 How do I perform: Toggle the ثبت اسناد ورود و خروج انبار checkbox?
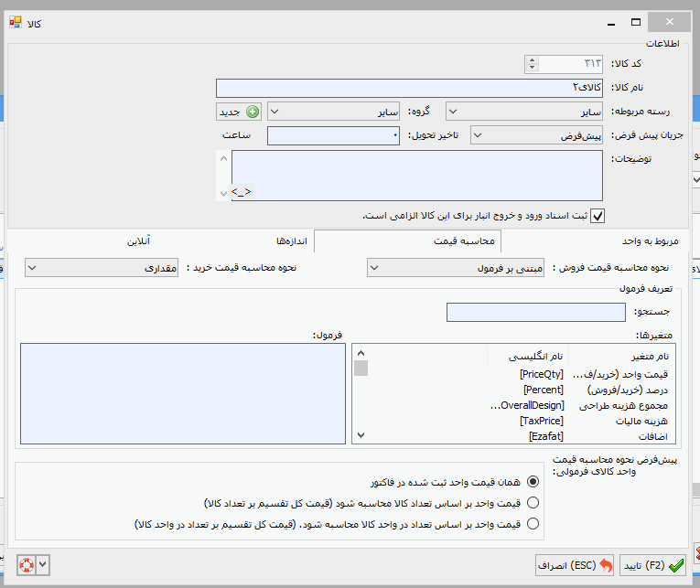[598, 216]
